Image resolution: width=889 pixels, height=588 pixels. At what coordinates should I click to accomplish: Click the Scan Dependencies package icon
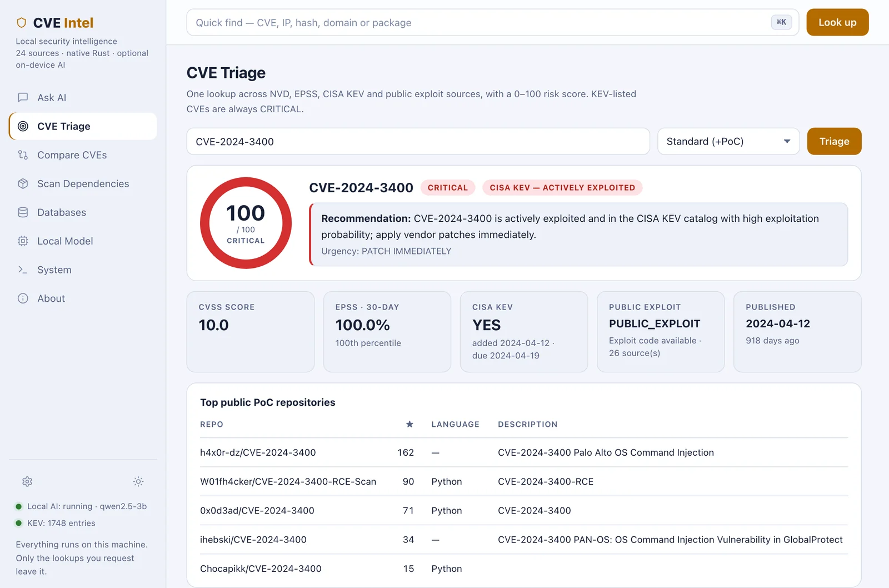click(x=23, y=183)
